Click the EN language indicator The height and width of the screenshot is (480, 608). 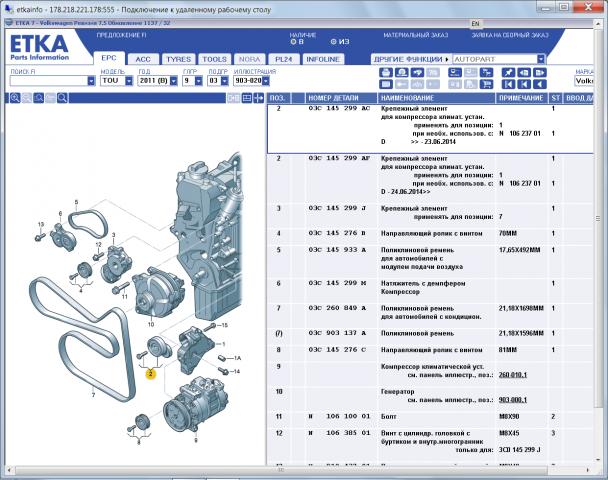tap(475, 24)
